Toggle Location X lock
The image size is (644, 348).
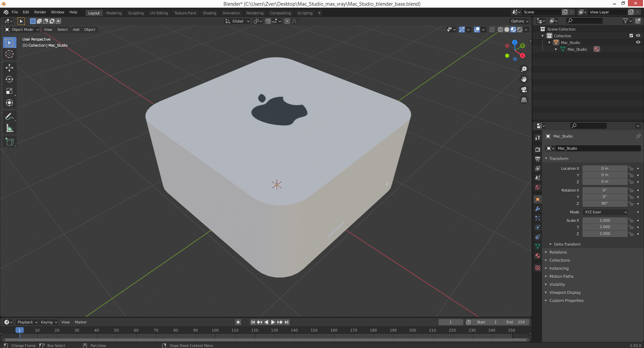click(631, 168)
